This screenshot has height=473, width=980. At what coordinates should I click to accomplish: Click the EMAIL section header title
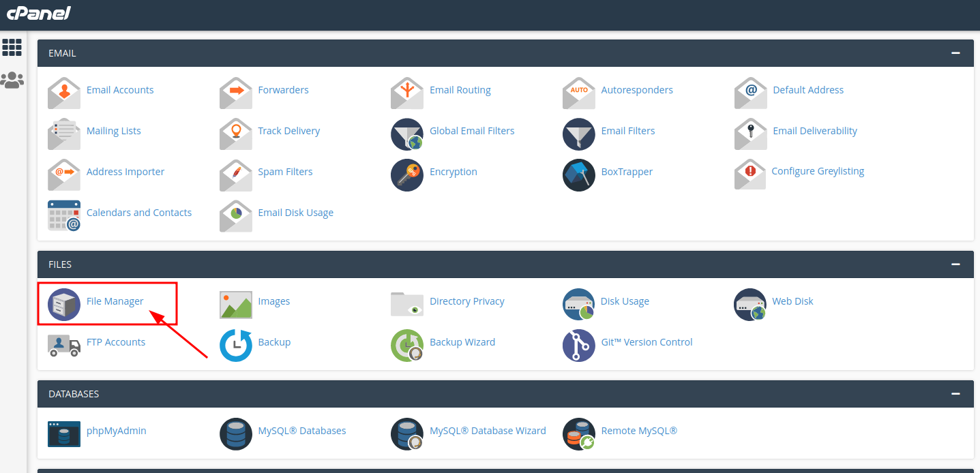(62, 53)
